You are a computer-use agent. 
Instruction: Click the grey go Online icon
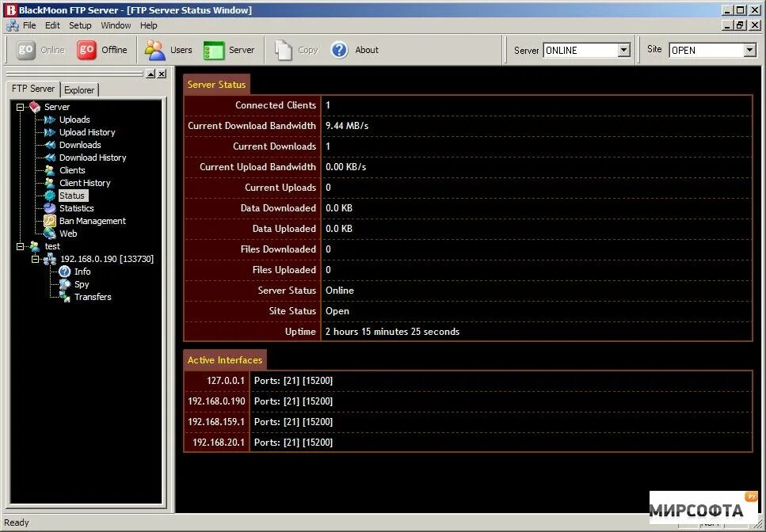click(x=25, y=50)
